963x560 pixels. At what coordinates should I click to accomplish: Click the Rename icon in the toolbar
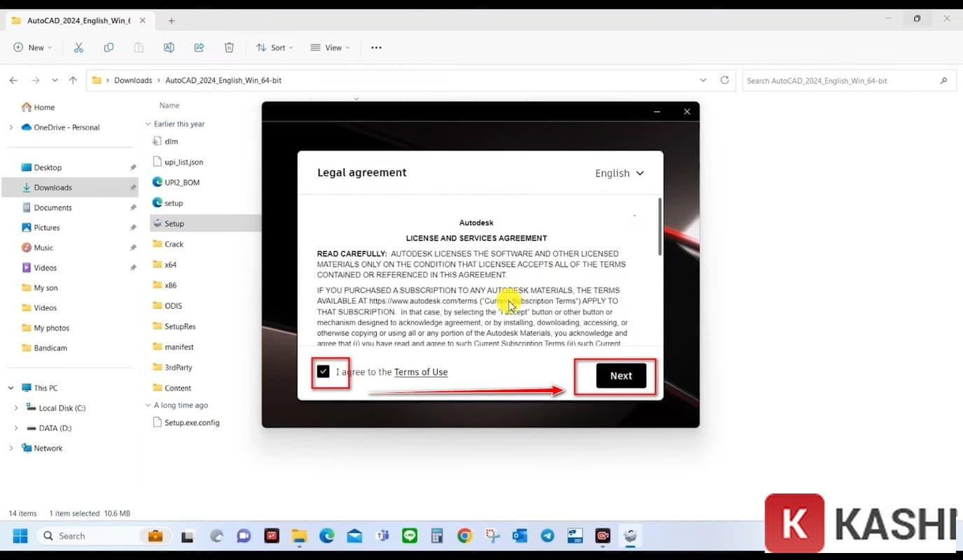[169, 48]
